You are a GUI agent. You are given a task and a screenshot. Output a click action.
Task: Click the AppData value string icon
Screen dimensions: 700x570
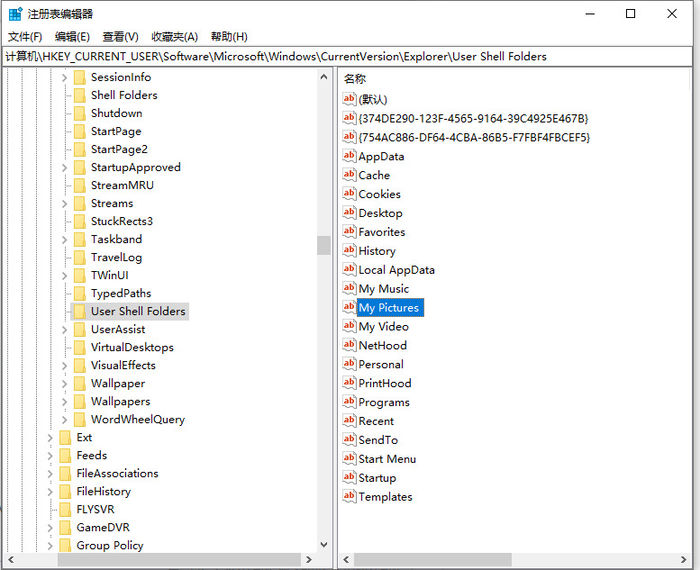click(350, 156)
